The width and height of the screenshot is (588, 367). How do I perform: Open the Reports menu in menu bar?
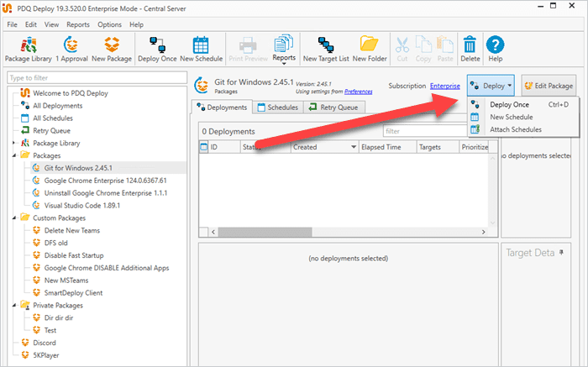pyautogui.click(x=78, y=24)
